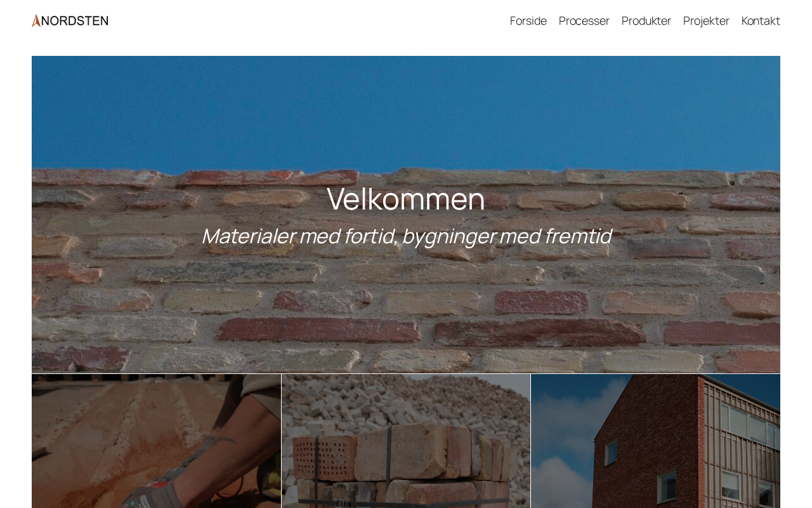Open the Processer menu item
Image resolution: width=812 pixels, height=508 pixels.
point(584,21)
